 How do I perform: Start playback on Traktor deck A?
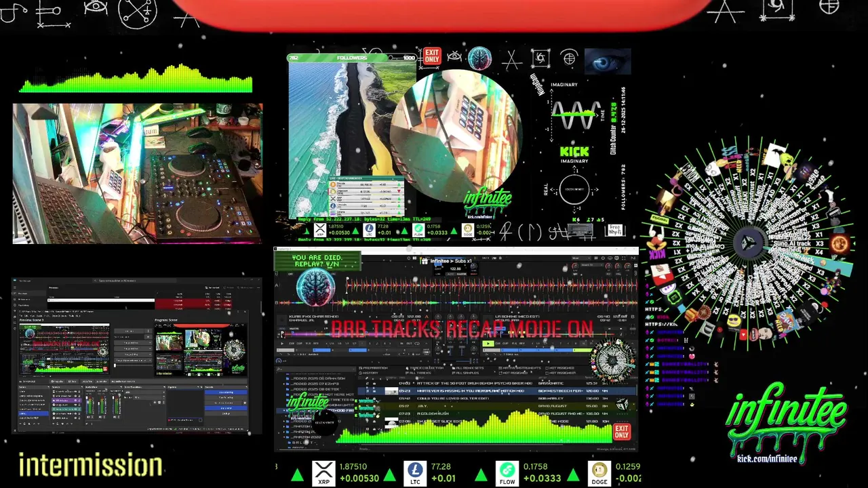282,344
